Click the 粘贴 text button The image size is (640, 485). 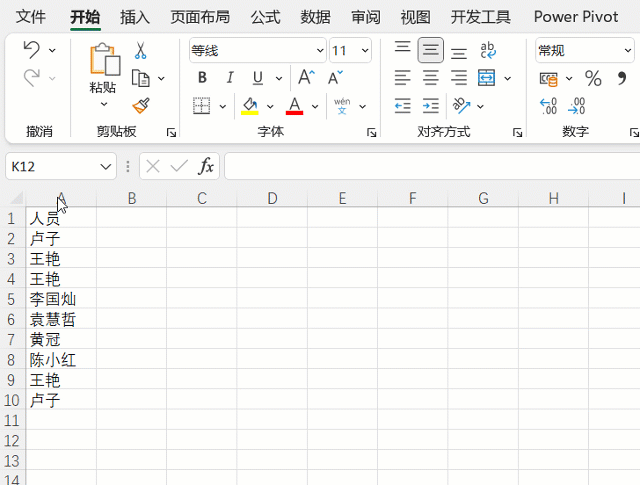[x=103, y=87]
